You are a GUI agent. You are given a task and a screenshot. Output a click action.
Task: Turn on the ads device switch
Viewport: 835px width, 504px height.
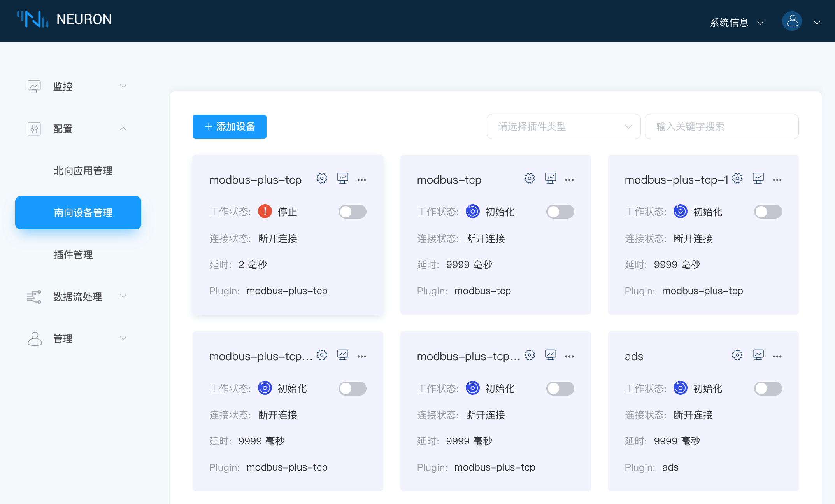[768, 388]
